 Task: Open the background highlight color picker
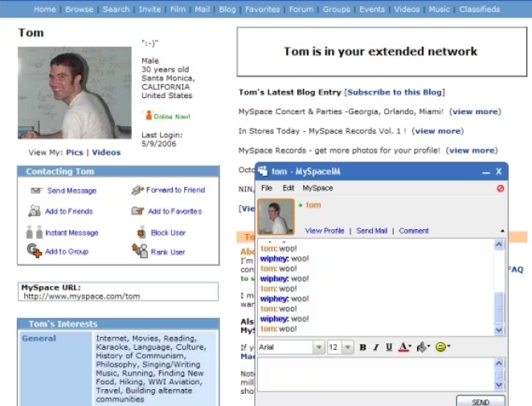click(423, 347)
